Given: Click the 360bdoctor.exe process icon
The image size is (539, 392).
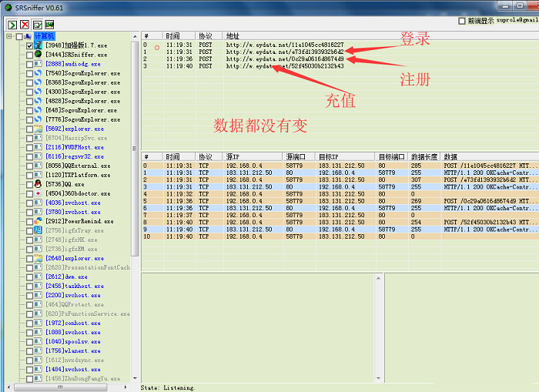Looking at the screenshot, I should tap(38, 194).
